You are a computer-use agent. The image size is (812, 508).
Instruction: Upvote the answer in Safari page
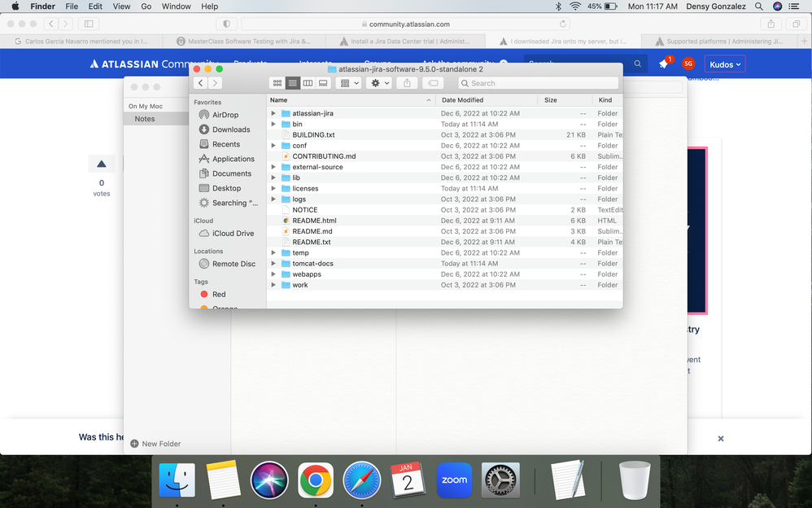[x=102, y=164]
